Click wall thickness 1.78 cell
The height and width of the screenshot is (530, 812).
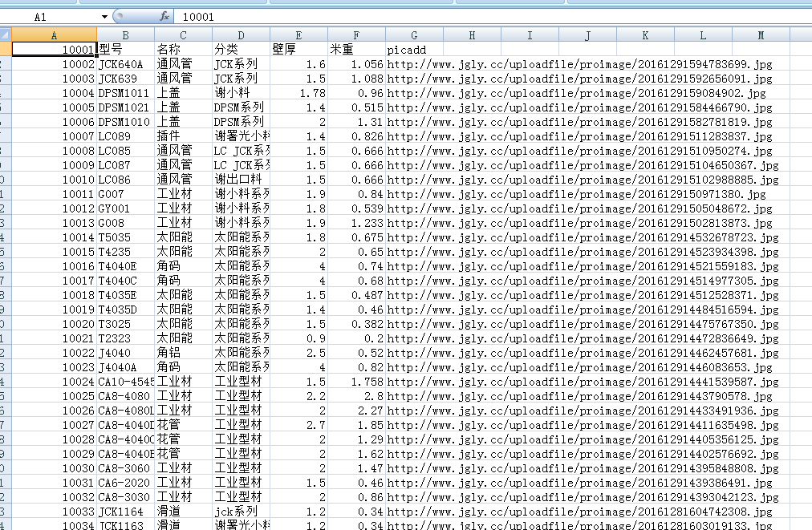(x=298, y=93)
